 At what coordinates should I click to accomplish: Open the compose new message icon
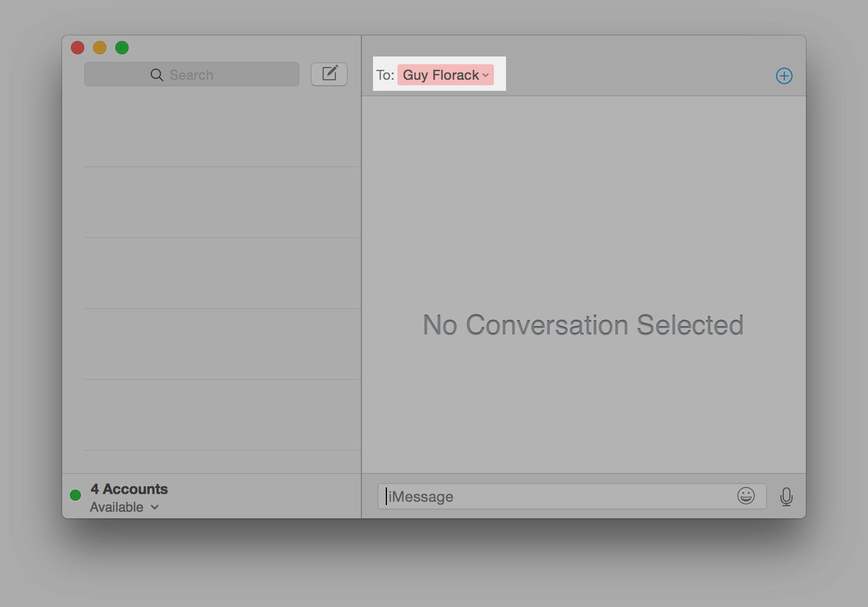[329, 74]
